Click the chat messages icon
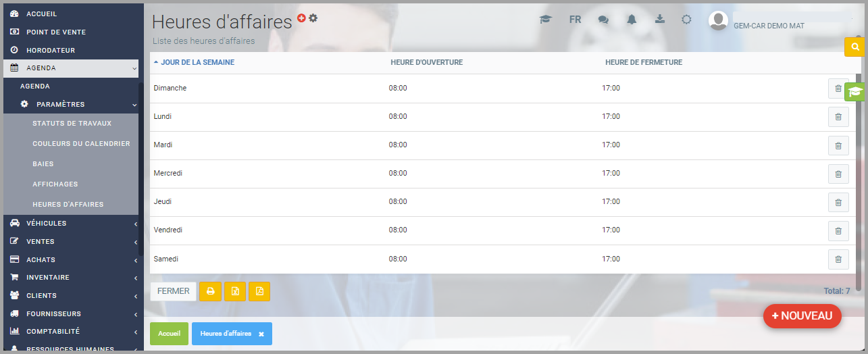Image resolution: width=868 pixels, height=354 pixels. [x=603, y=20]
